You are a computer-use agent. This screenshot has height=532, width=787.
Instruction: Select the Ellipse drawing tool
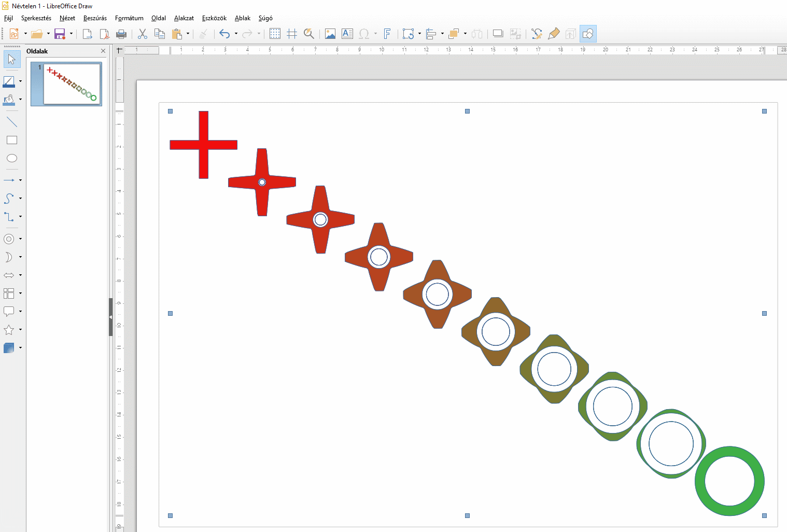pos(11,158)
